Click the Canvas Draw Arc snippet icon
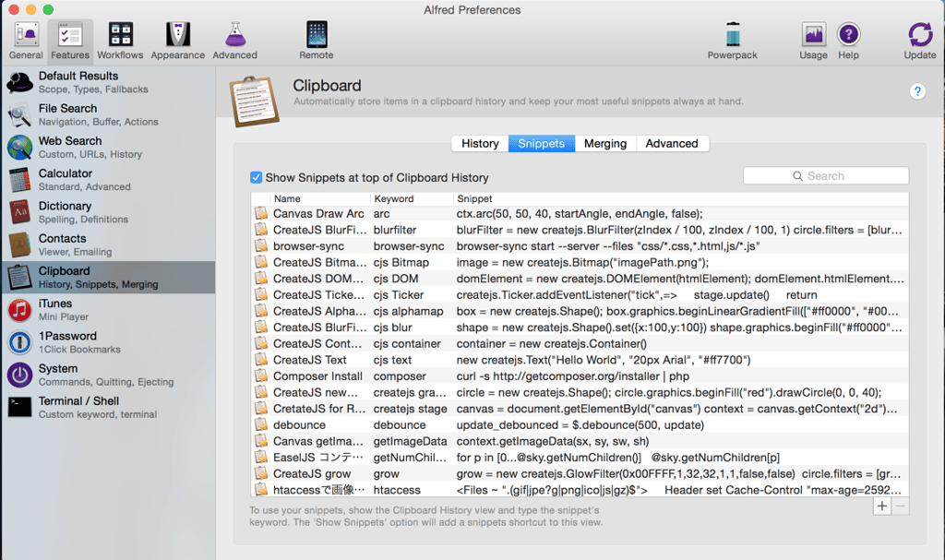Image resolution: width=945 pixels, height=560 pixels. [261, 213]
